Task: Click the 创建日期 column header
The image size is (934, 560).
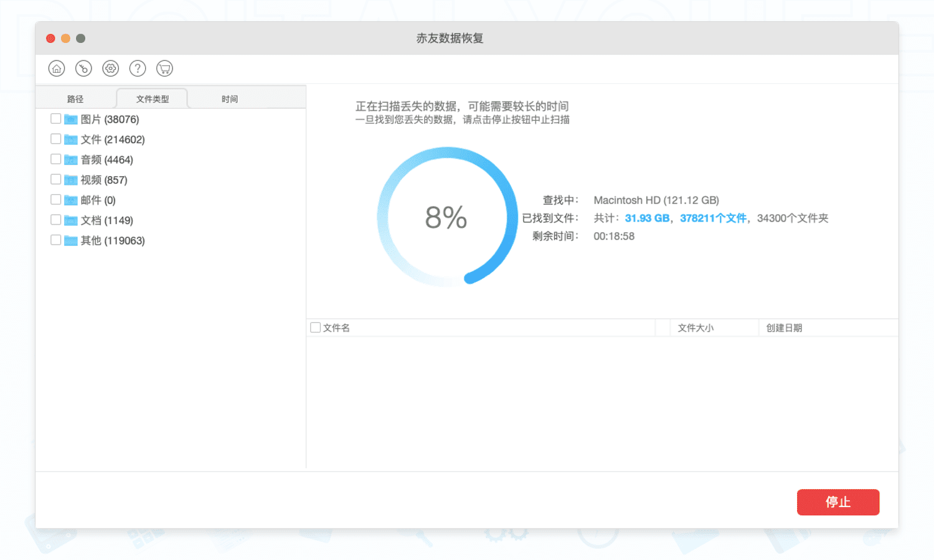Action: [783, 327]
